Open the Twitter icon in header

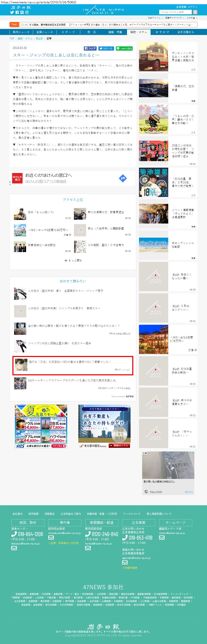12,12
